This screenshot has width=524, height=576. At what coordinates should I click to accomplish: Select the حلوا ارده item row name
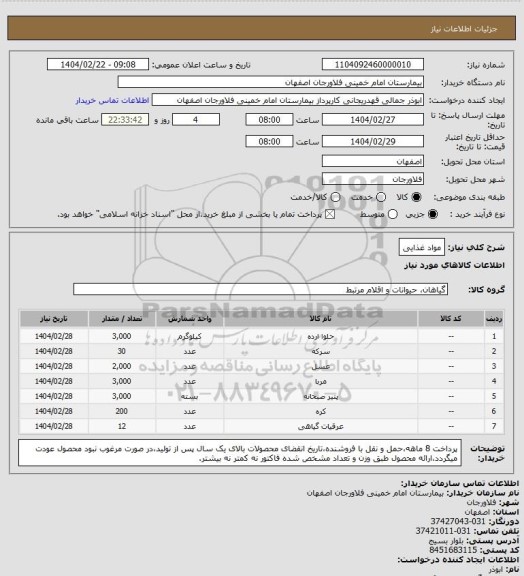[x=320, y=336]
